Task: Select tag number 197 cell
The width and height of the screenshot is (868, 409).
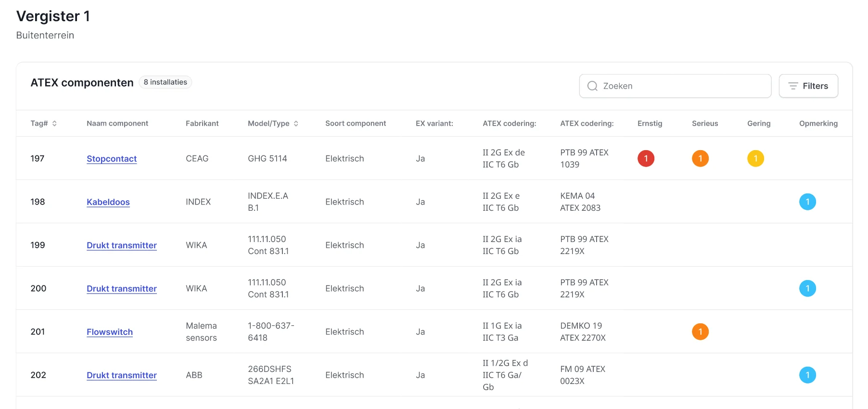Action: pos(38,158)
